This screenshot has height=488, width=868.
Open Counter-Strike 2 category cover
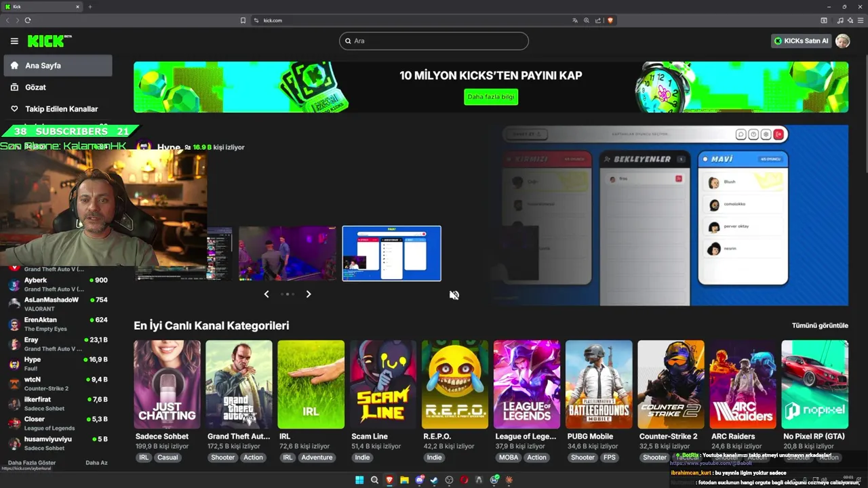(671, 384)
